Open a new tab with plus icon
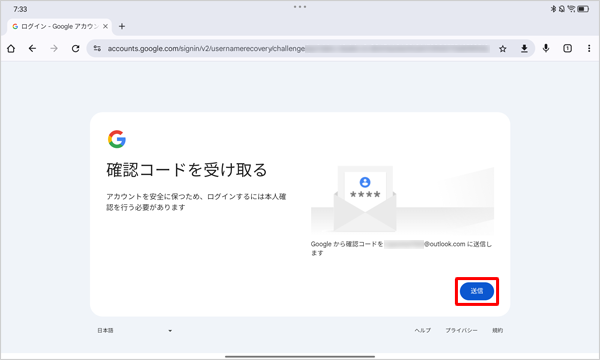This screenshot has height=360, width=600. [122, 26]
